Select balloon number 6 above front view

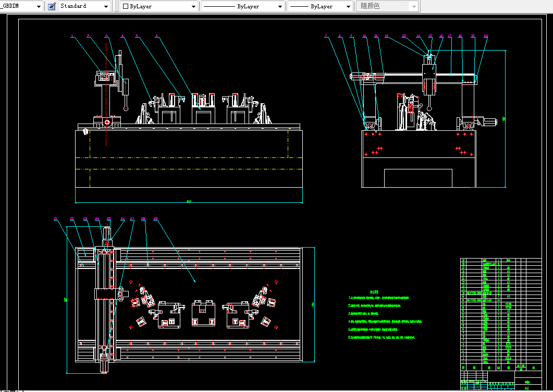156,36
